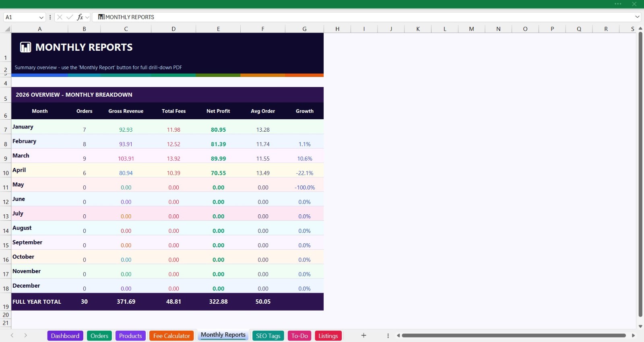Cancel formula entry with the X icon
The width and height of the screenshot is (644, 342).
60,17
